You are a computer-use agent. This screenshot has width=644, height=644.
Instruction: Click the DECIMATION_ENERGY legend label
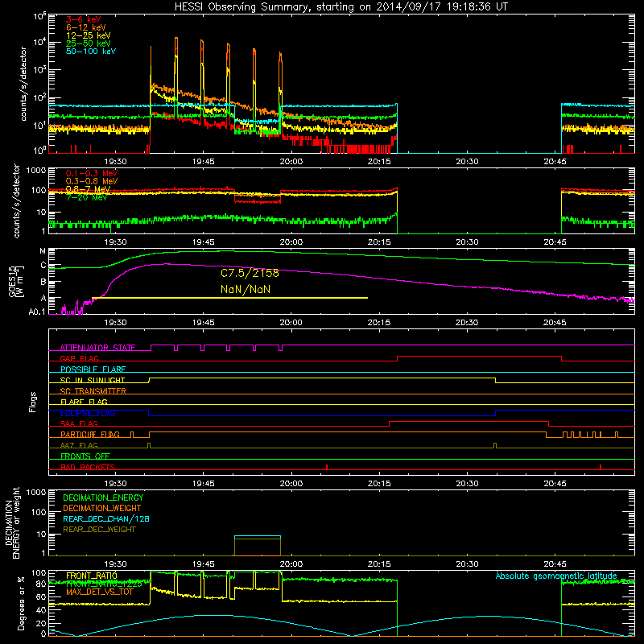pos(103,497)
